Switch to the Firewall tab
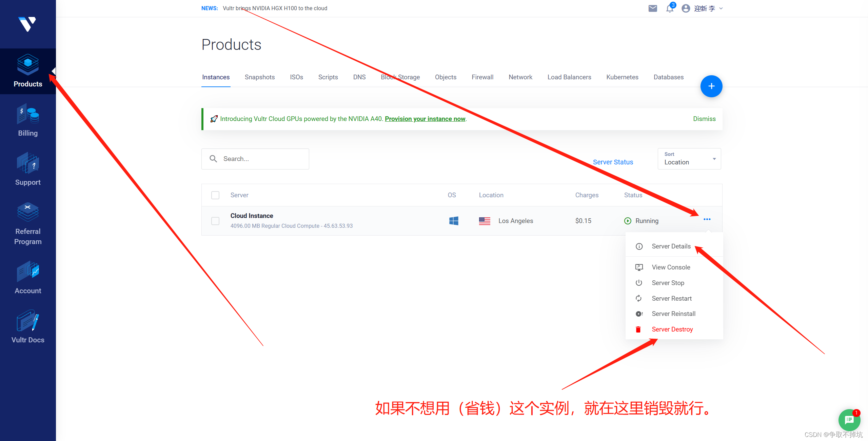This screenshot has width=868, height=441. tap(482, 77)
